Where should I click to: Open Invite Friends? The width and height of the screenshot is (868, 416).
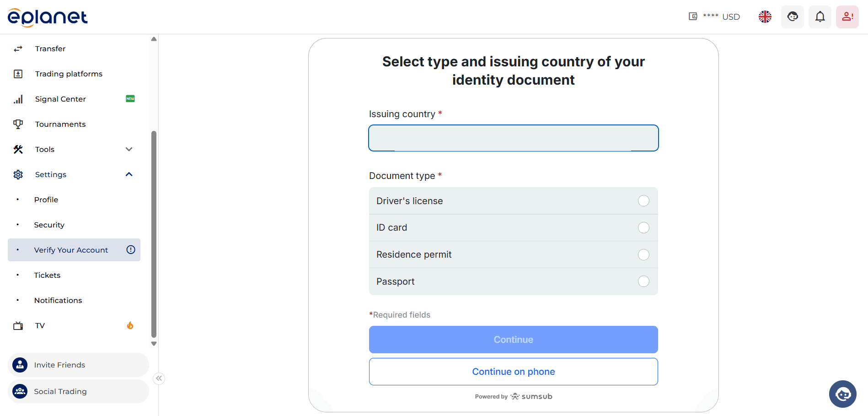coord(59,365)
